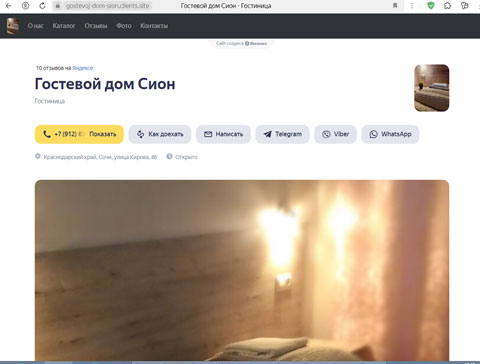Show the phone number +7 (912) button
Screen dimensions: 480x364
79,134
